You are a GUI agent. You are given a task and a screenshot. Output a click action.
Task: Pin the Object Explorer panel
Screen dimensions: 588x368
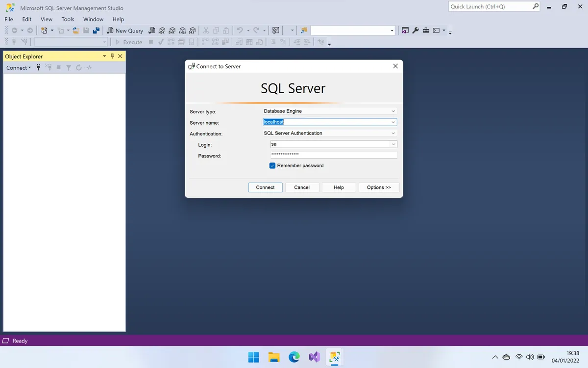tap(112, 56)
